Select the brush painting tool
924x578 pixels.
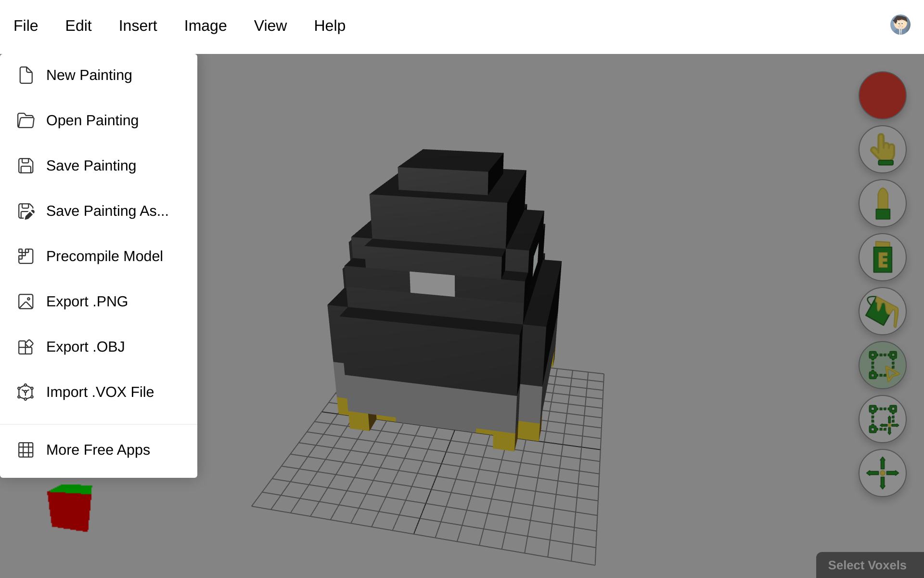[x=883, y=203]
